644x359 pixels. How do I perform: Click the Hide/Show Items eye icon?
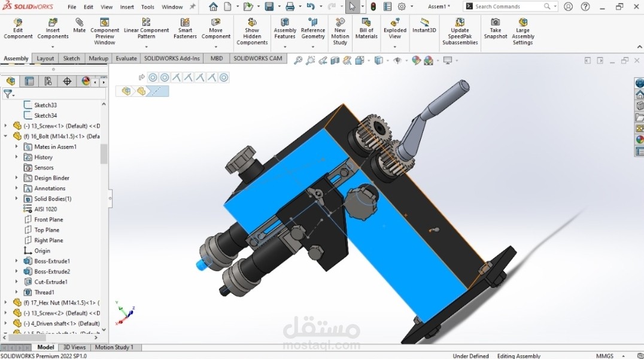[x=397, y=61]
